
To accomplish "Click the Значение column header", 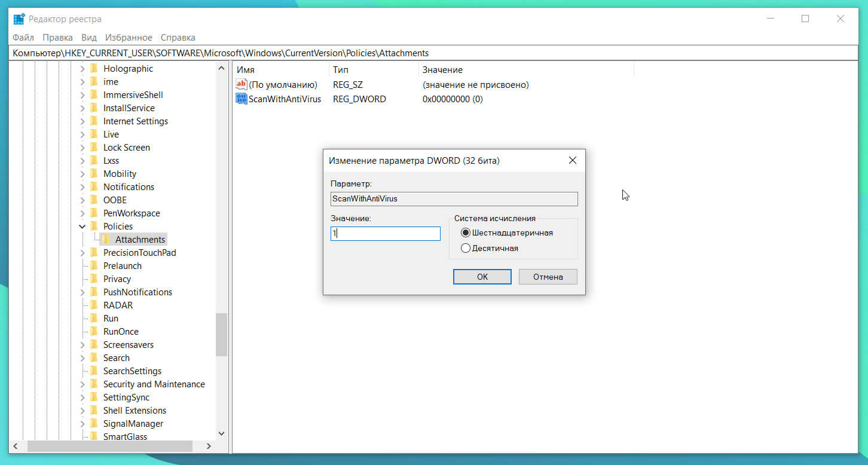I will [x=526, y=70].
